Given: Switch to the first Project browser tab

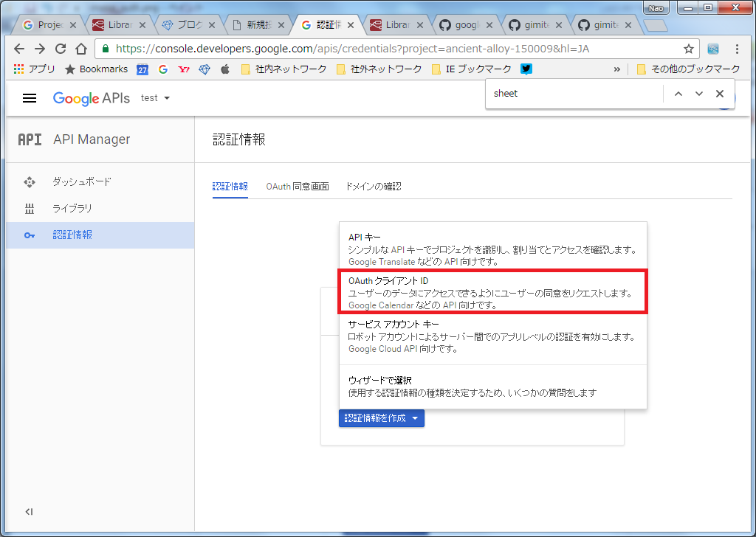Looking at the screenshot, I should point(49,25).
